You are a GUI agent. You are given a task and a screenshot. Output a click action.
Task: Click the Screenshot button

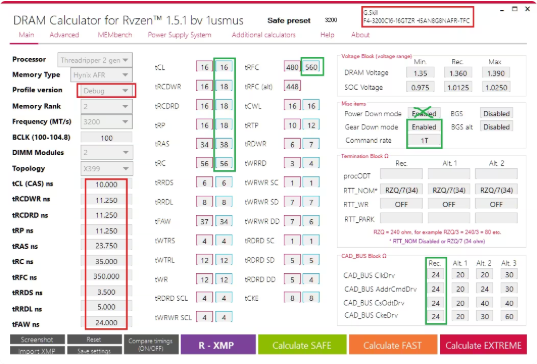pyautogui.click(x=37, y=339)
